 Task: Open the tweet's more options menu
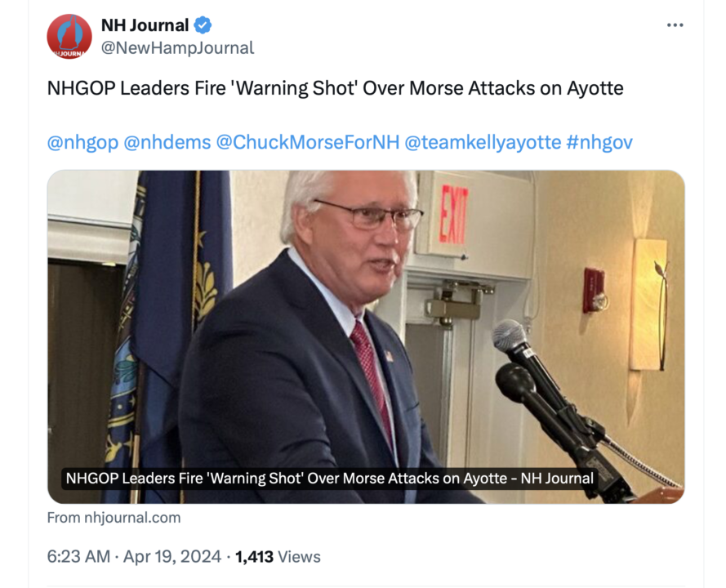point(675,25)
